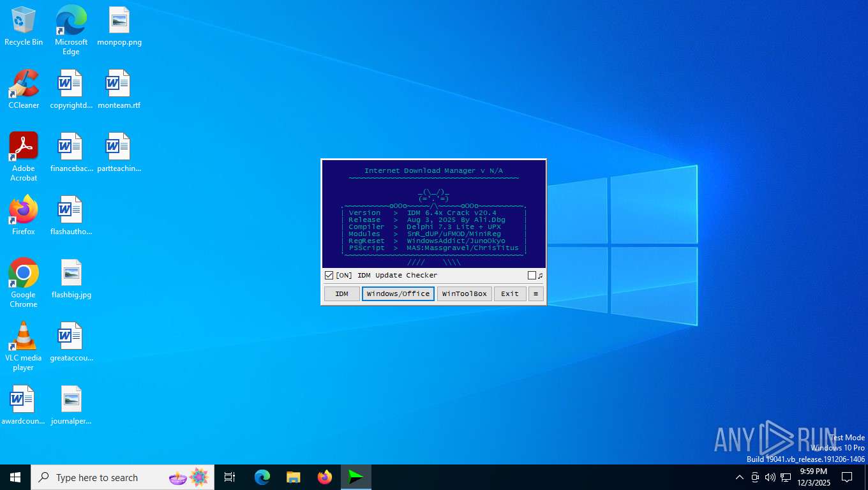Open the Adobe Acrobat shortcut

[x=24, y=156]
